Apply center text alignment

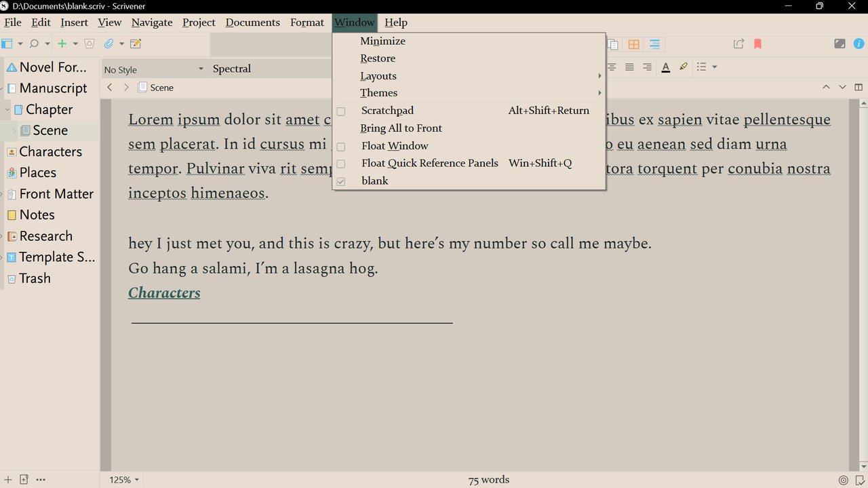point(612,67)
